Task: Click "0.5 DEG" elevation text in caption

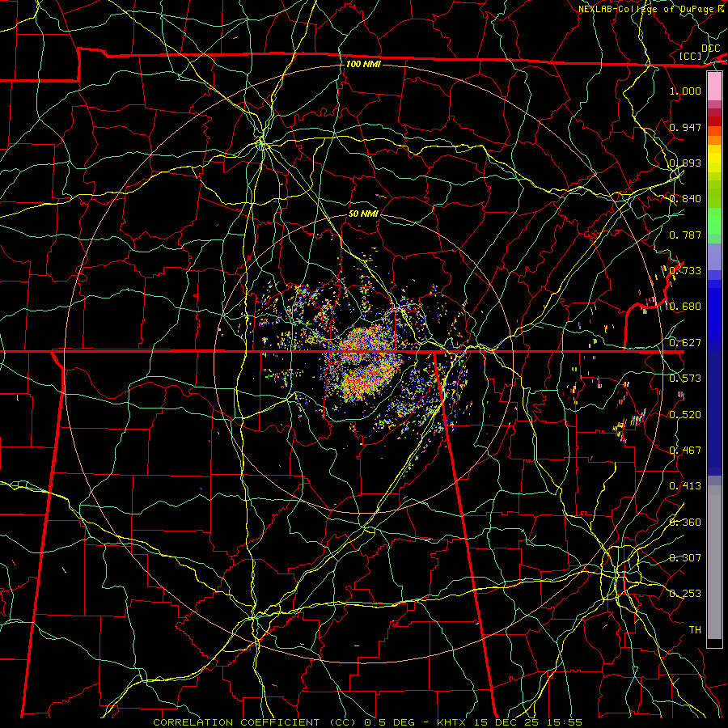Action: pyautogui.click(x=389, y=722)
